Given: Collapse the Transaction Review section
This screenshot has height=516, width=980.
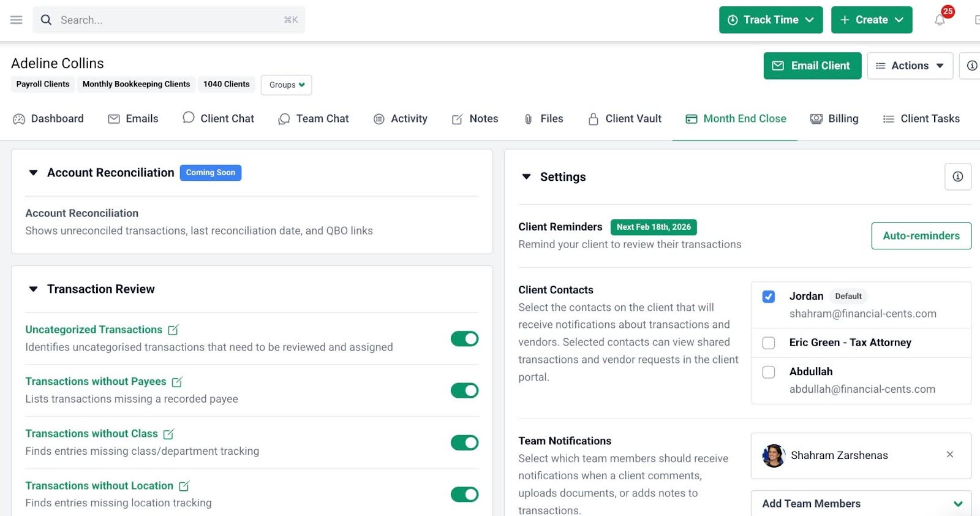Looking at the screenshot, I should 34,289.
